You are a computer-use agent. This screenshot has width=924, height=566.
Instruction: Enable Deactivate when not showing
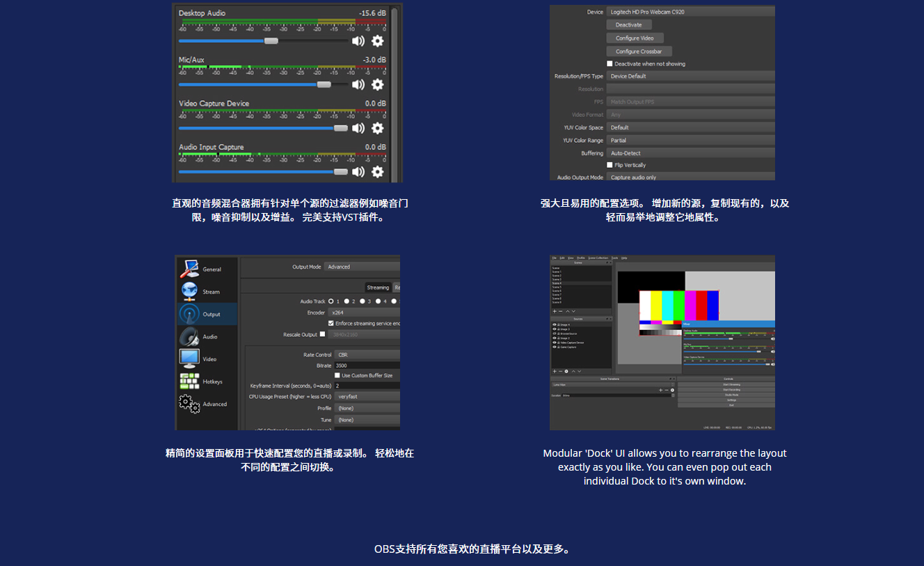pos(610,63)
